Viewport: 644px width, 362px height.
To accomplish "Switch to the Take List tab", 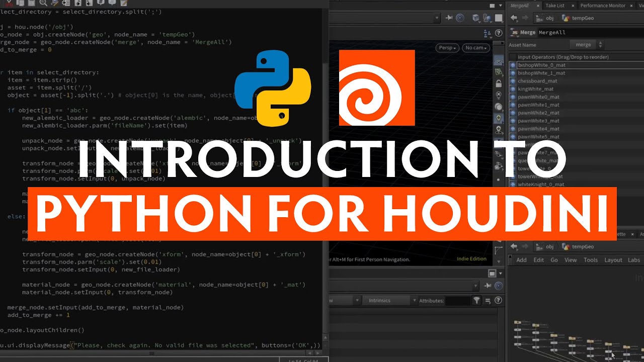I will [x=554, y=6].
